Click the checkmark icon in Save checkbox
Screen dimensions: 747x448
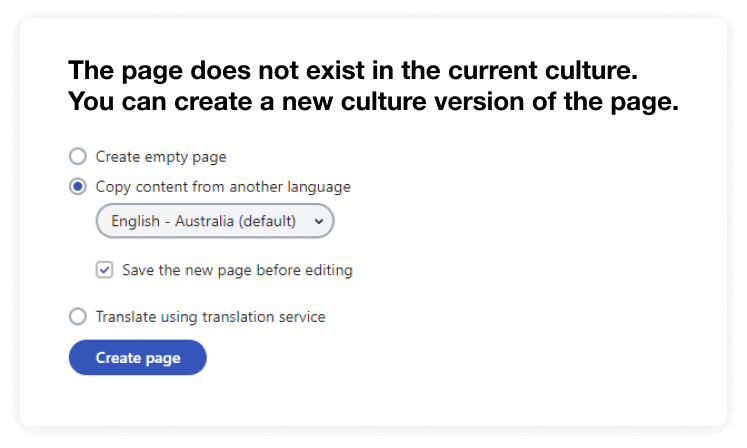tap(105, 270)
